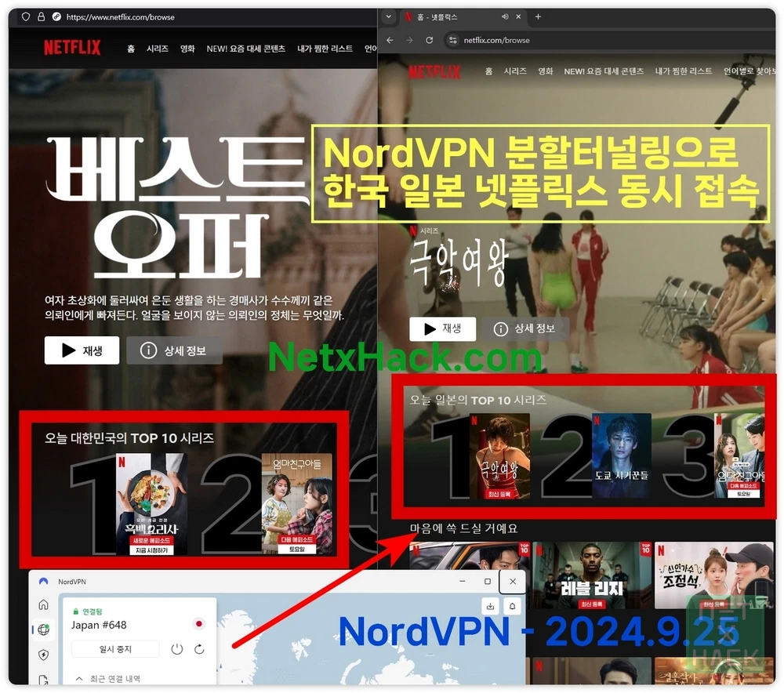Image resolution: width=784 pixels, height=693 pixels.
Task: Open the language browse menu in right Netflix
Action: (x=749, y=71)
